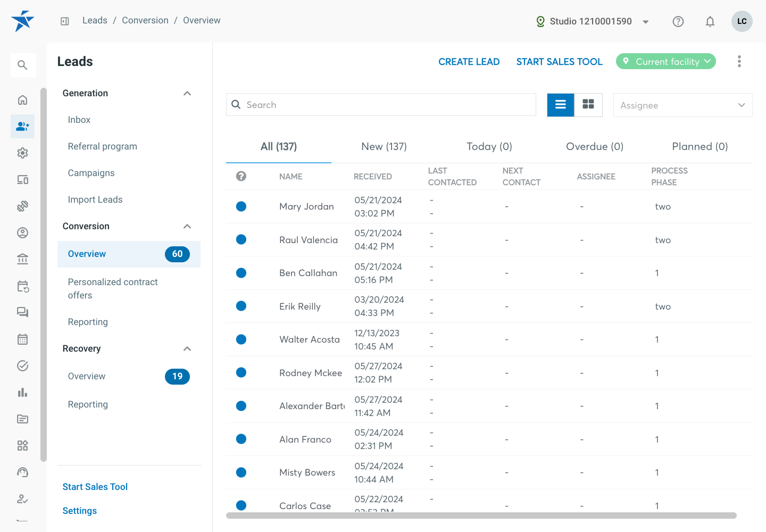Screen dimensions: 766x532
Task: Open the chat messages icon in sidebar
Action: (x=22, y=313)
